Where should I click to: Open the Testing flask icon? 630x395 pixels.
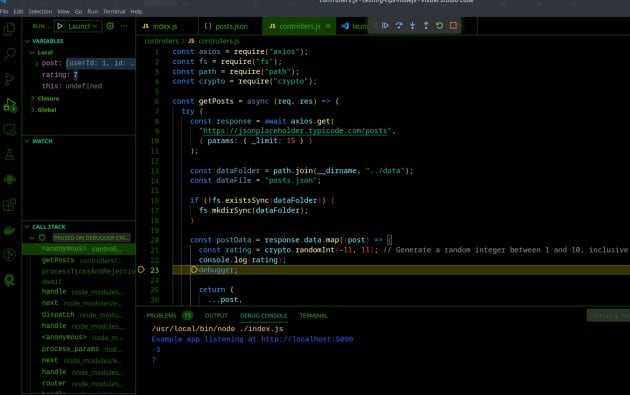click(x=9, y=154)
